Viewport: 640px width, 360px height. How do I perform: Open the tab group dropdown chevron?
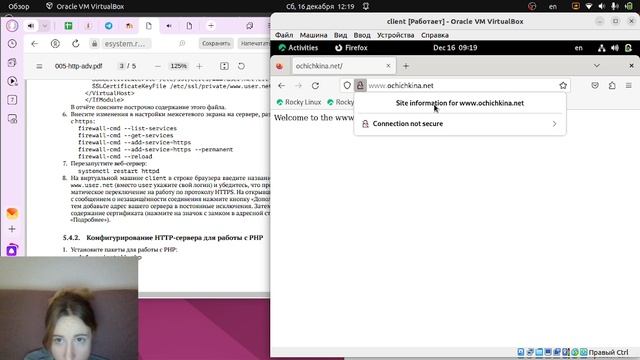point(45,26)
